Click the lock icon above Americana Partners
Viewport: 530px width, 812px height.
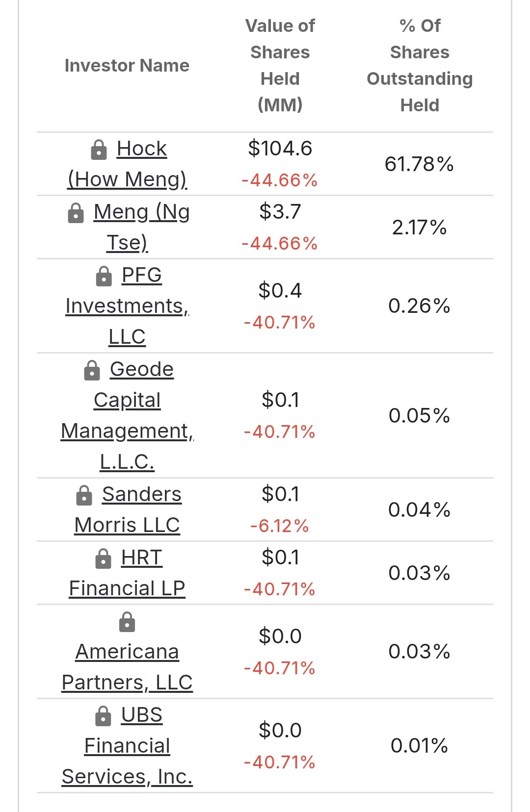pyautogui.click(x=127, y=622)
